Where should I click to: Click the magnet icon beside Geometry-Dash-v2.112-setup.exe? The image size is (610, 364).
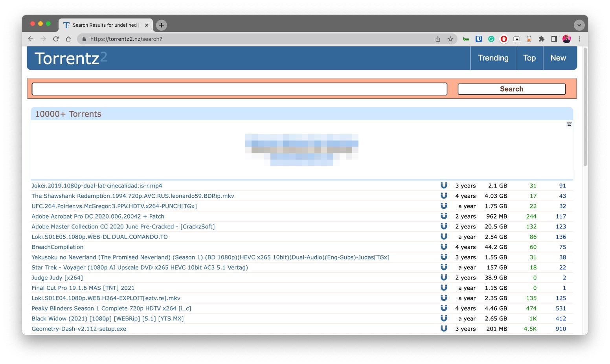tap(444, 329)
